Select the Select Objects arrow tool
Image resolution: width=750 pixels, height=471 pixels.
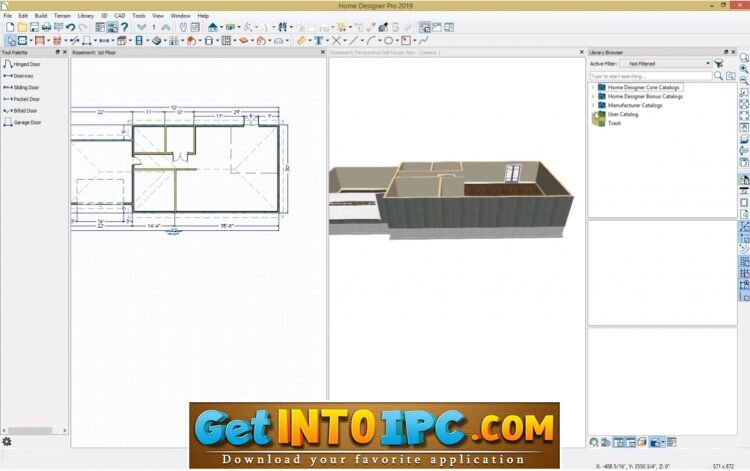pyautogui.click(x=11, y=41)
